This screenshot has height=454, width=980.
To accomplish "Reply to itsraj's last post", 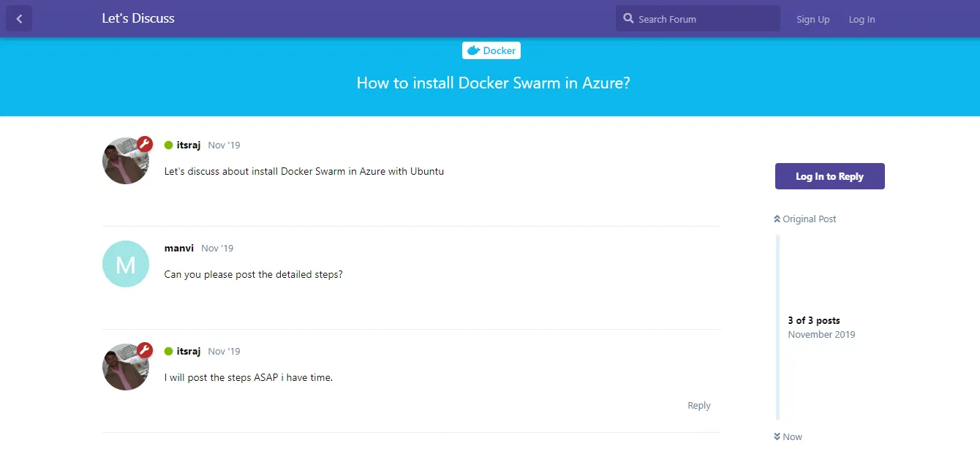I will pos(698,405).
